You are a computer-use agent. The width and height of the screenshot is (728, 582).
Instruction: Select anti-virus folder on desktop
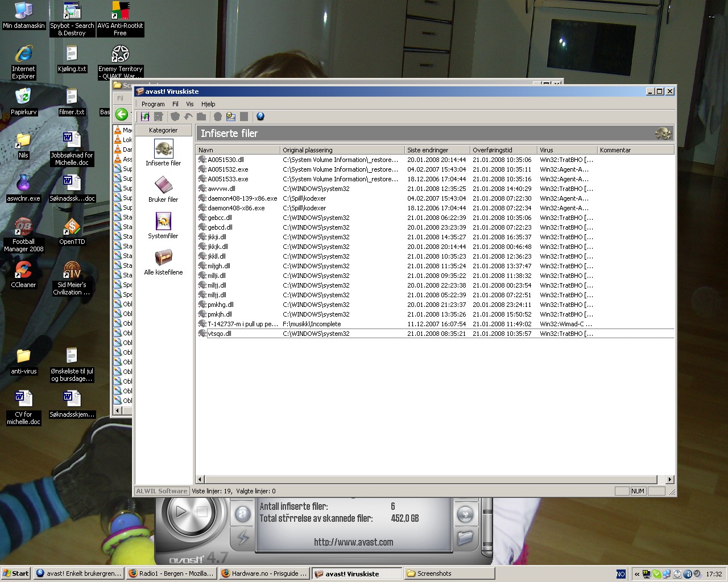click(x=23, y=361)
